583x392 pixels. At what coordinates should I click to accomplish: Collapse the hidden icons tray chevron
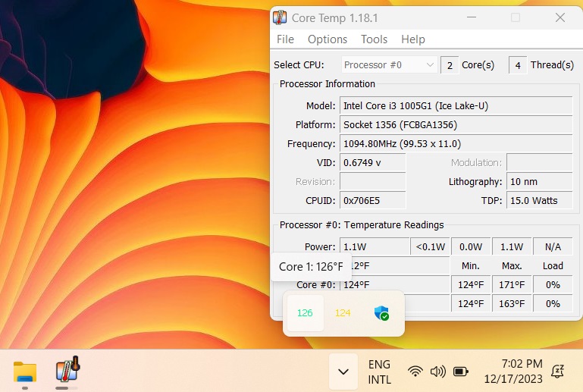click(x=343, y=372)
